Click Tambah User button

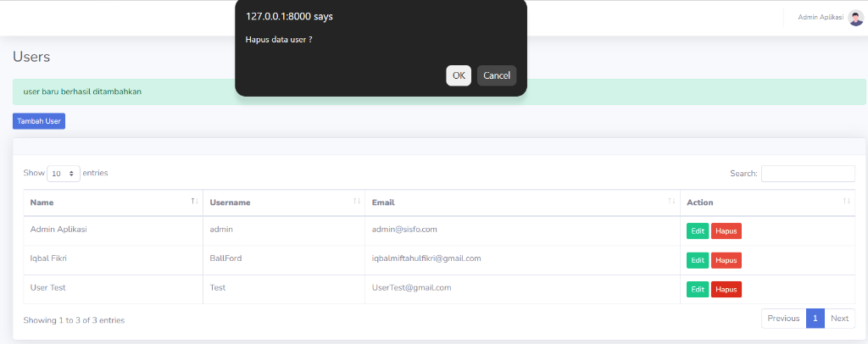39,121
